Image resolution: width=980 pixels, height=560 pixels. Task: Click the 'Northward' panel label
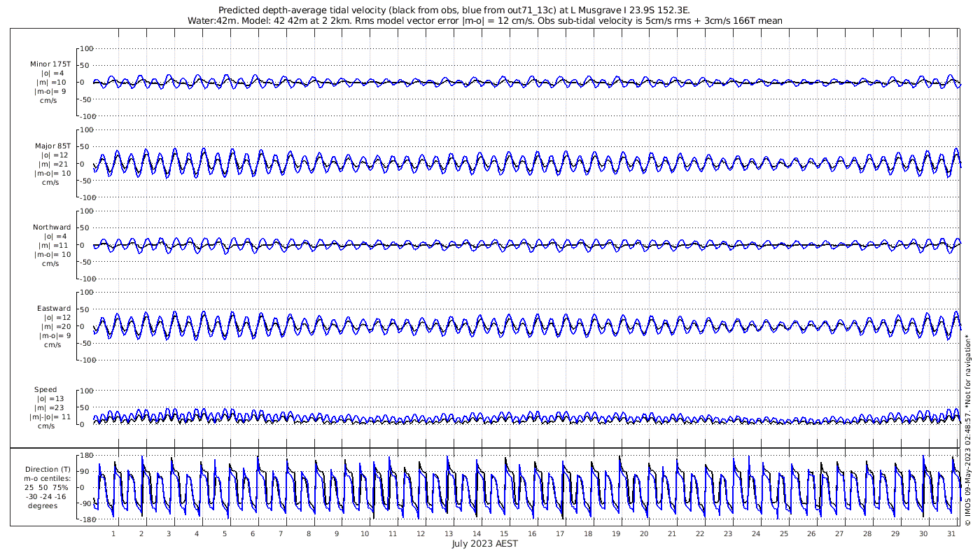coord(52,227)
